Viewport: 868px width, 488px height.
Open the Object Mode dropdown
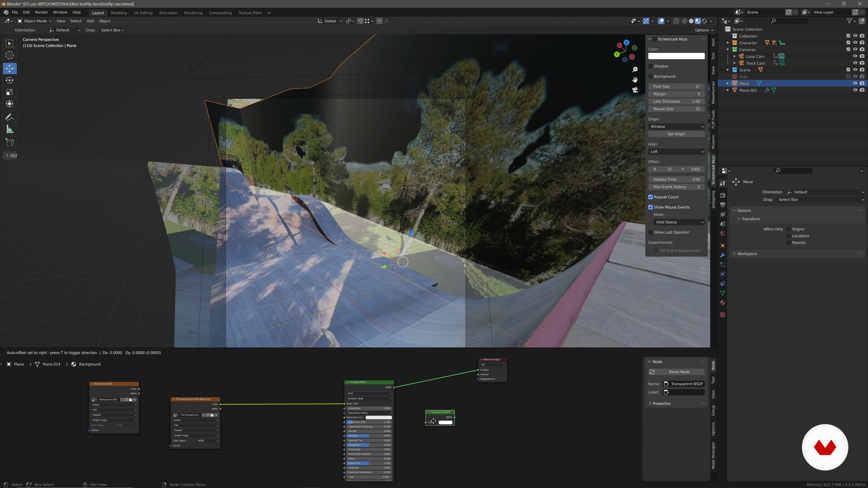click(x=34, y=21)
